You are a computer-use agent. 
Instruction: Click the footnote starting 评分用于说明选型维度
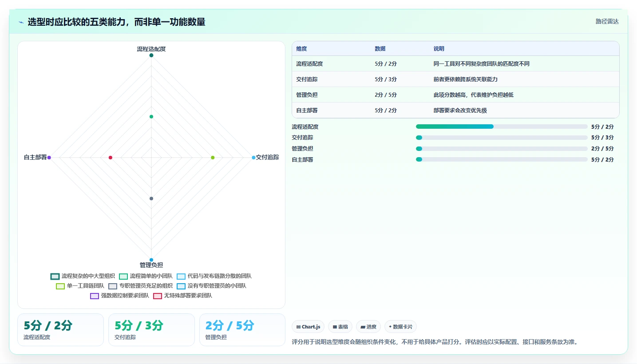(435, 342)
